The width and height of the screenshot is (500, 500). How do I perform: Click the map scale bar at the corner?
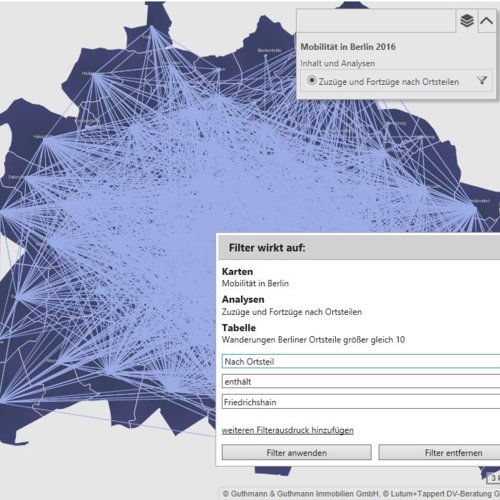[x=493, y=478]
